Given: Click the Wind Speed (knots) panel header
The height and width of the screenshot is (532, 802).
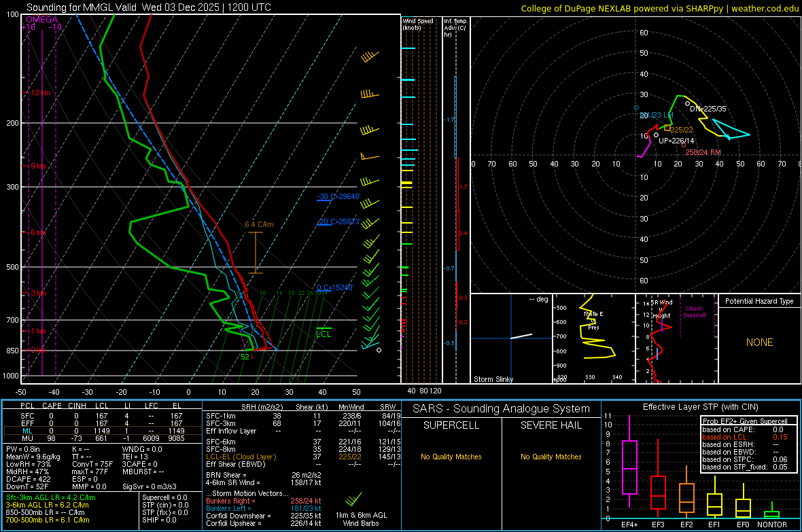Looking at the screenshot, I should pyautogui.click(x=417, y=24).
